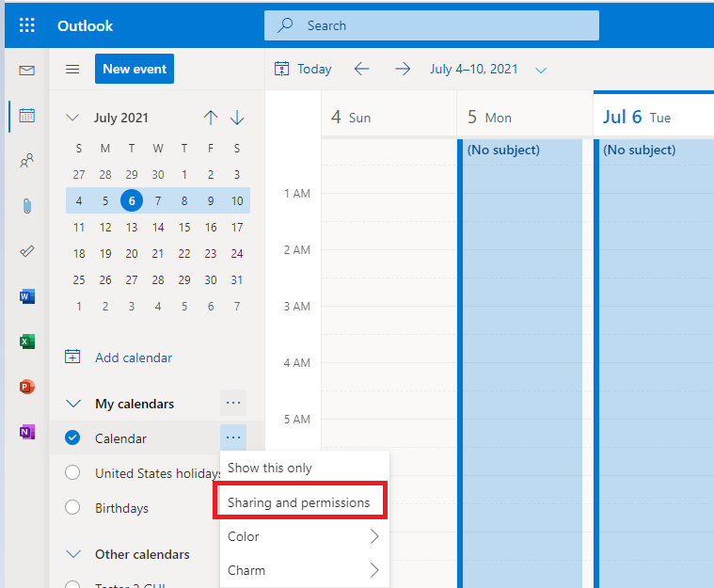Select June 28 in mini calendar
Image resolution: width=714 pixels, height=588 pixels.
[x=105, y=174]
